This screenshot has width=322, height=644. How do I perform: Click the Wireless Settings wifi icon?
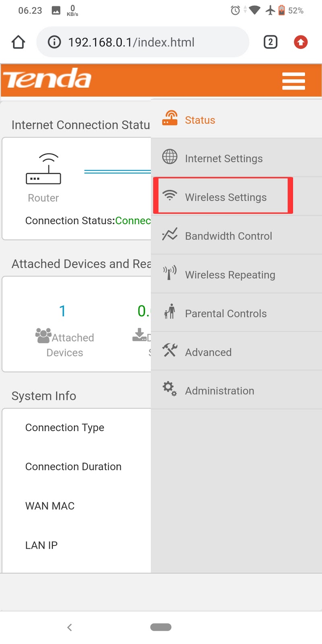tap(170, 196)
